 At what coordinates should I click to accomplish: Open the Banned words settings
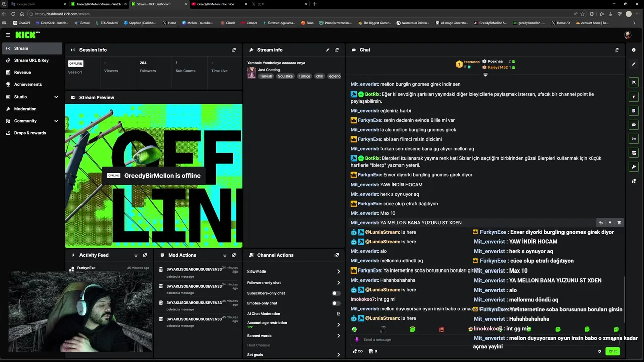(x=293, y=336)
